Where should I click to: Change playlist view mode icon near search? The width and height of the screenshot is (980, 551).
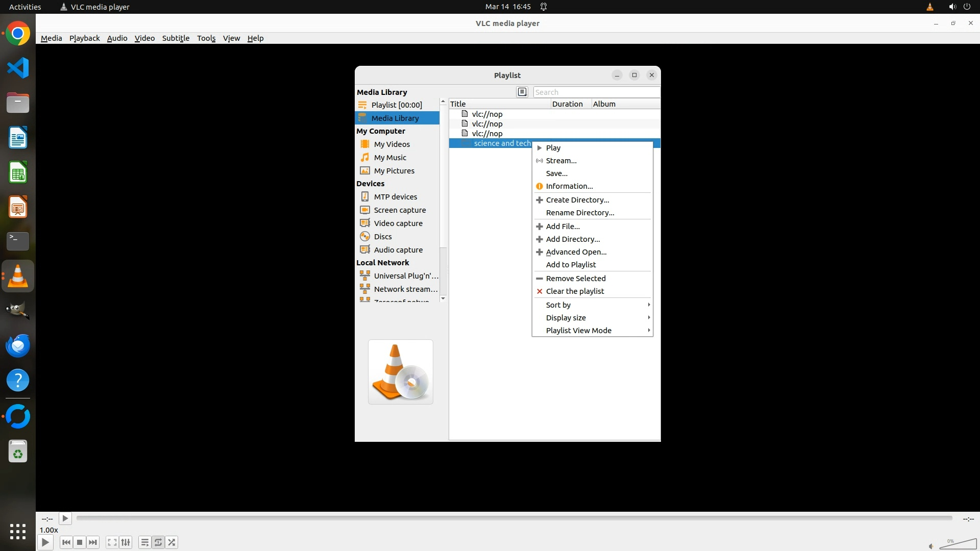pyautogui.click(x=522, y=92)
